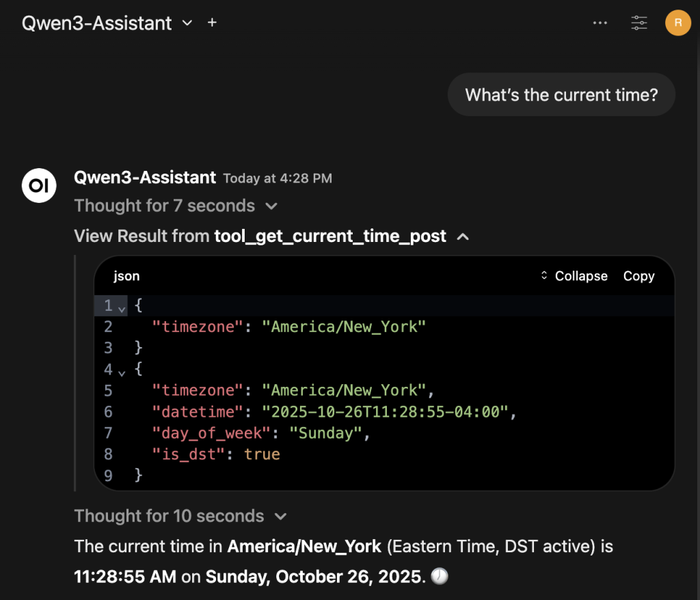Screen dimensions: 700x600
Task: Click the plus icon to add a model
Action: point(212,23)
